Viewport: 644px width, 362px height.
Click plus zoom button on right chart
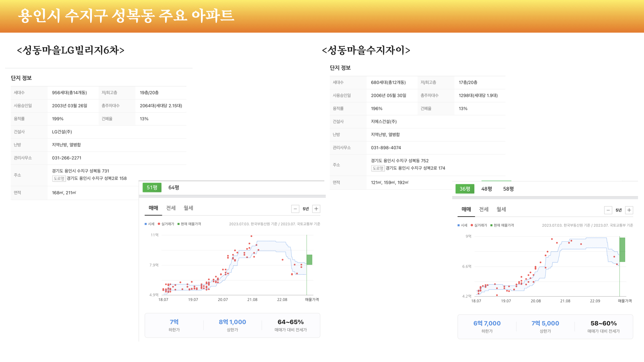coord(629,210)
